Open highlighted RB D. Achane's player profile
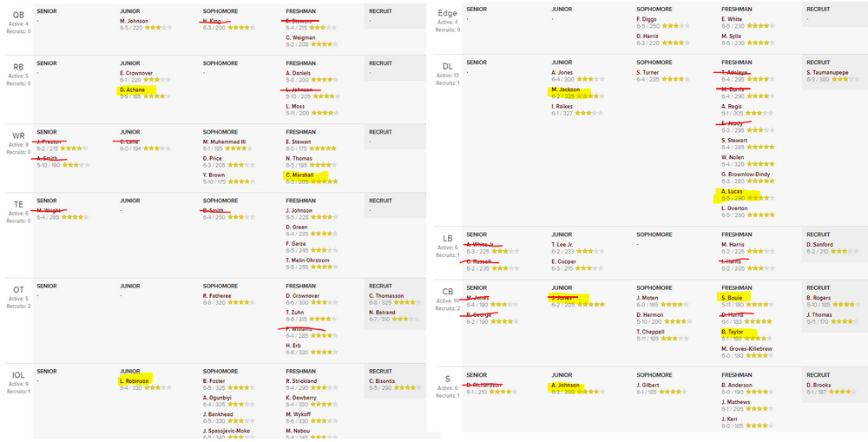Screen dimensions: 868x442 pyautogui.click(x=133, y=89)
